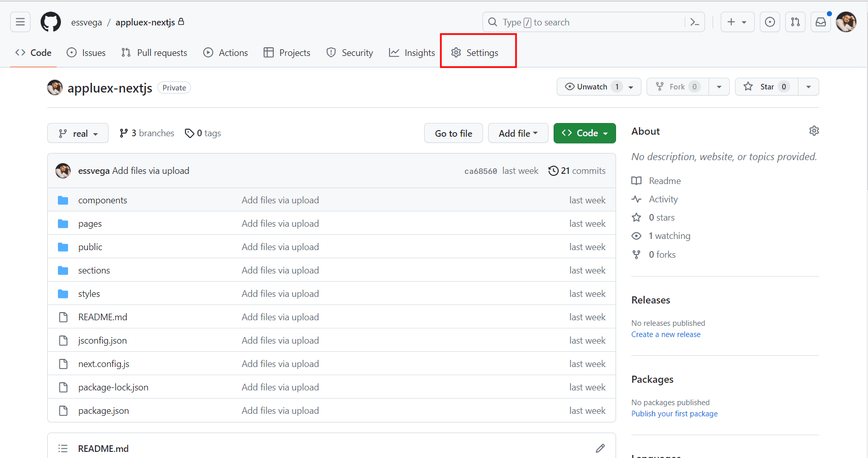
Task: Click the watching eye icon
Action: pos(636,236)
